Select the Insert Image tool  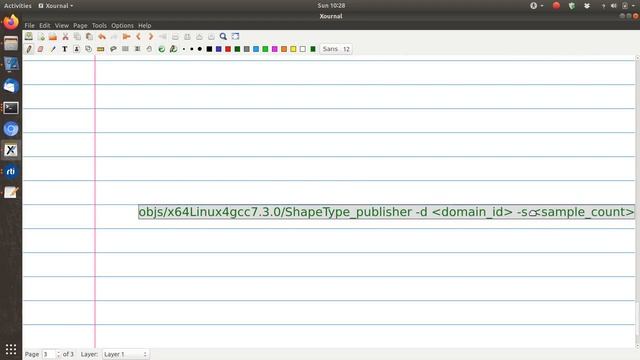point(76,49)
